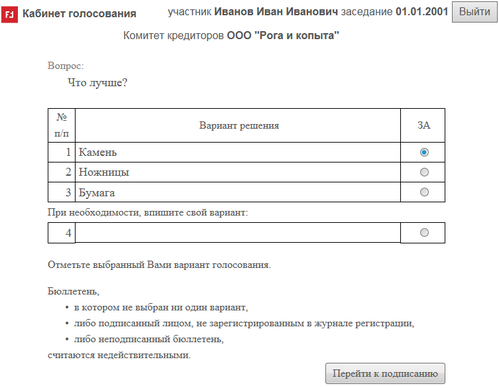The image size is (499, 390).
Task: Click the bullet в котором не выбран ни один вариант
Action: (161, 307)
